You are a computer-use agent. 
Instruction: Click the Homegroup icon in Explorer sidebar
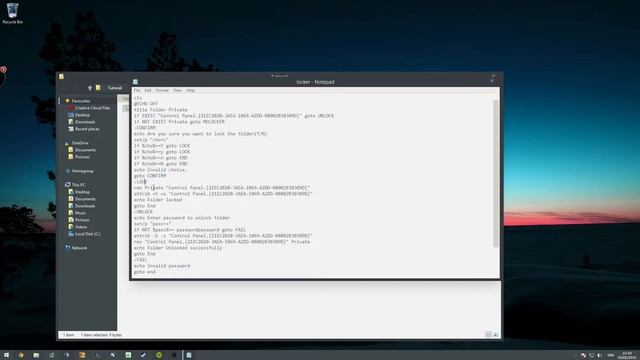[x=68, y=171]
